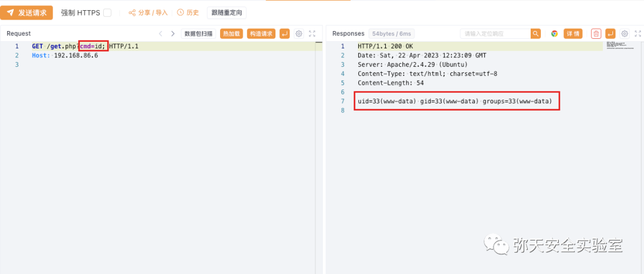Click the Request editor vertical scrollbar
This screenshot has height=274, width=644.
coord(319,158)
